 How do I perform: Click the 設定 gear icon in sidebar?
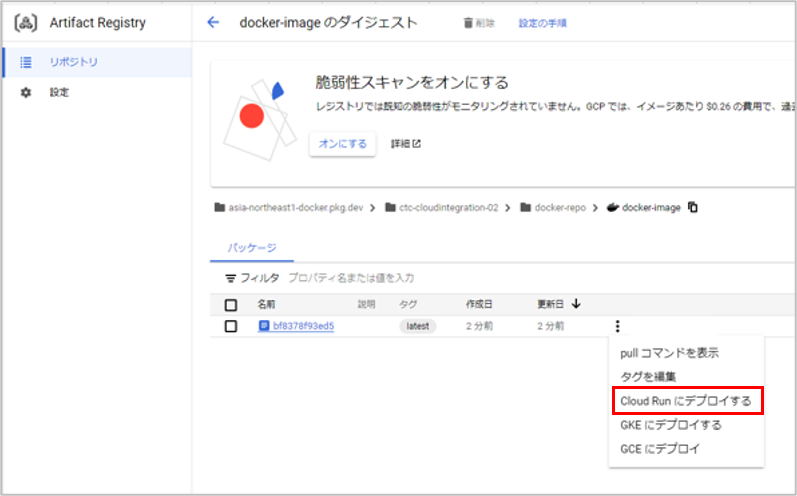25,92
